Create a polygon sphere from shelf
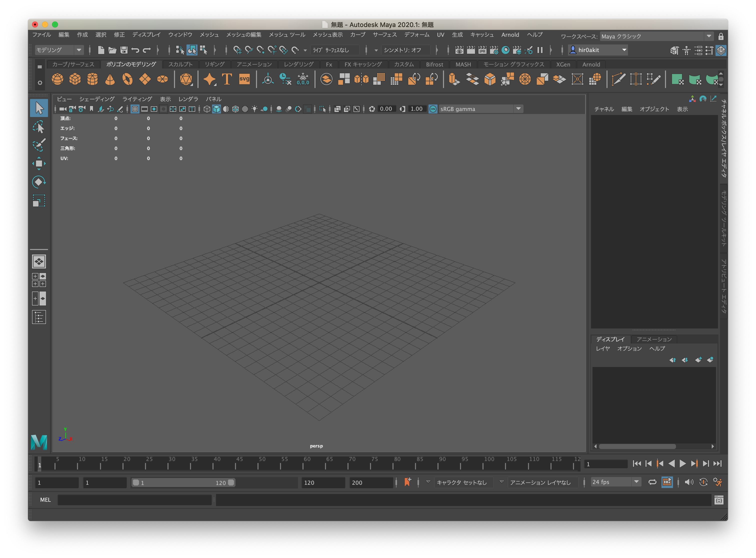Image resolution: width=756 pixels, height=558 pixels. (x=57, y=79)
